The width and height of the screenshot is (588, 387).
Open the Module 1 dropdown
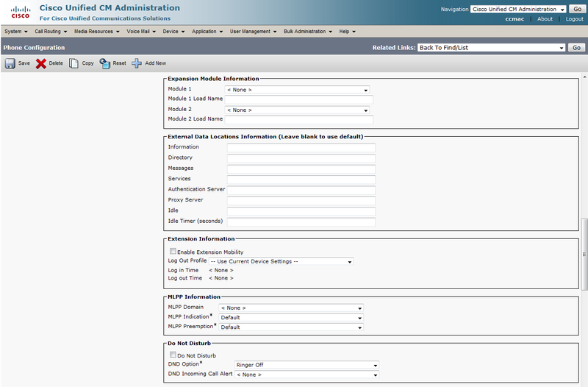tap(297, 90)
